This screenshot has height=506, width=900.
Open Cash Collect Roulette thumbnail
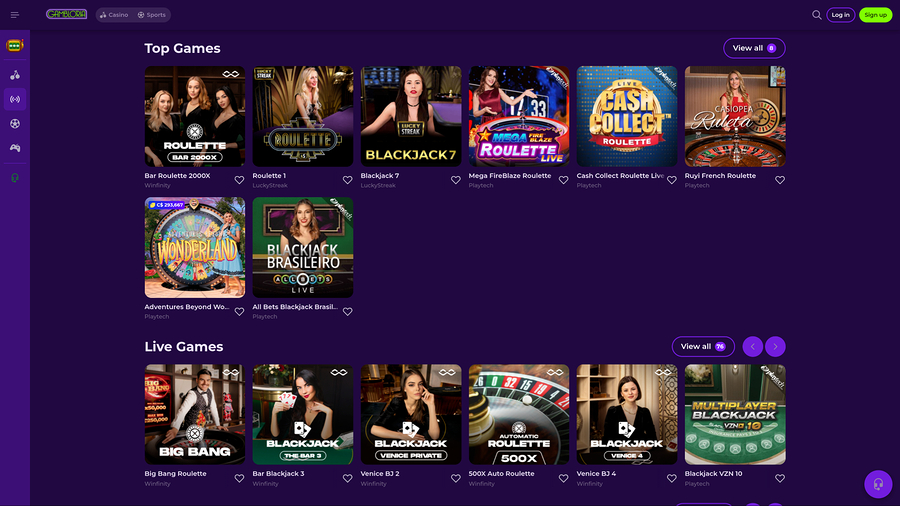(x=627, y=116)
